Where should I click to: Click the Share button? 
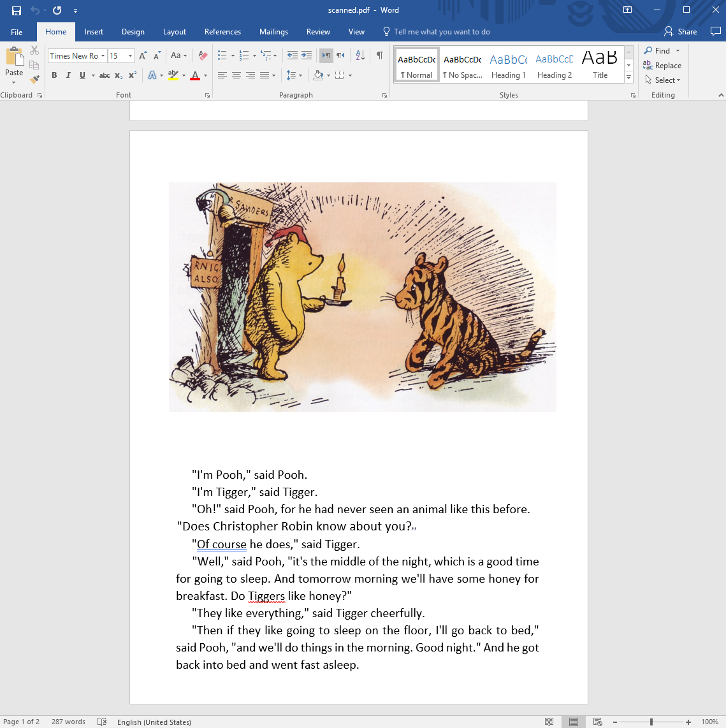tap(681, 32)
